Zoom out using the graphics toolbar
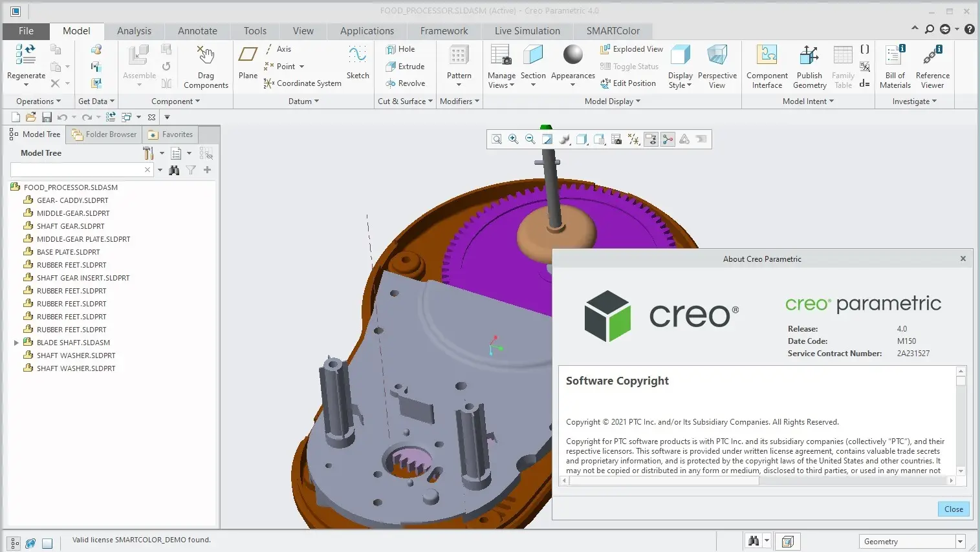980x552 pixels. pos(530,140)
